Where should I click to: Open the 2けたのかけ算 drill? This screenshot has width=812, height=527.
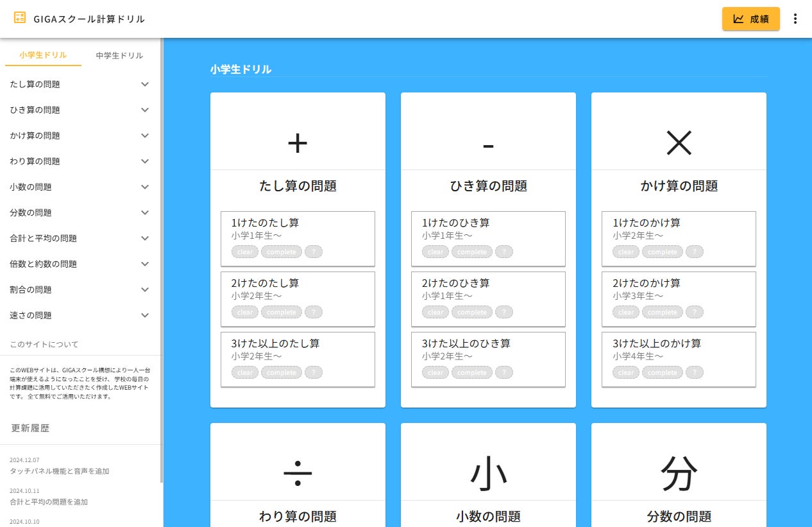point(679,298)
